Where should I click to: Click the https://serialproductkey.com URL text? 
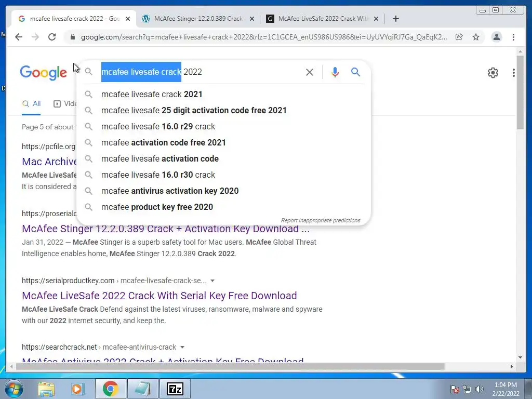(68, 281)
